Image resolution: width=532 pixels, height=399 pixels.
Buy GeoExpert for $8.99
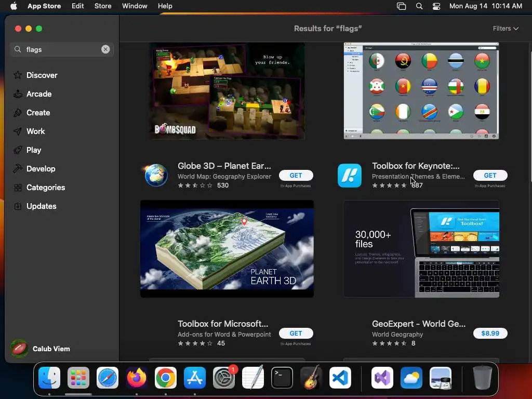pyautogui.click(x=490, y=333)
